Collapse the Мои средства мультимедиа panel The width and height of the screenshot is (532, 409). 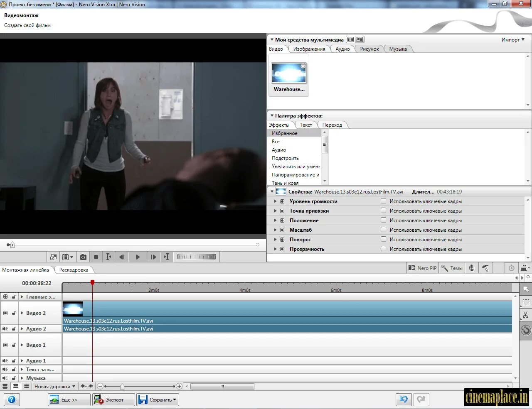[272, 40]
